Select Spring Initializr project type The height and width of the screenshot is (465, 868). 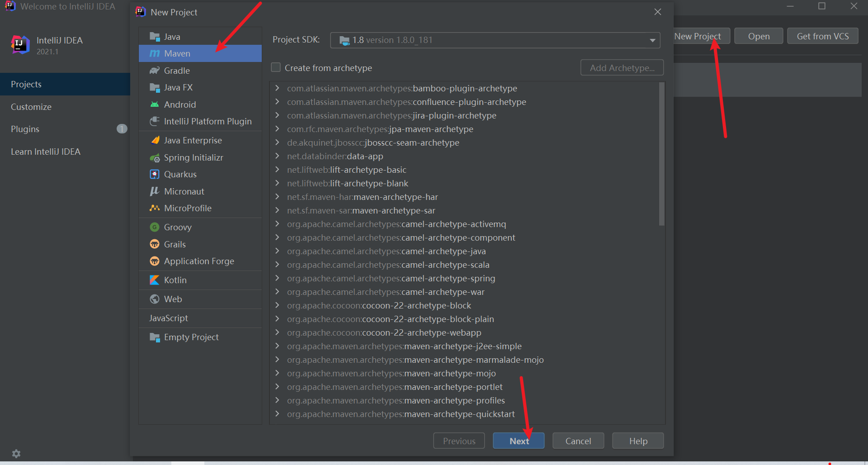[x=200, y=157]
